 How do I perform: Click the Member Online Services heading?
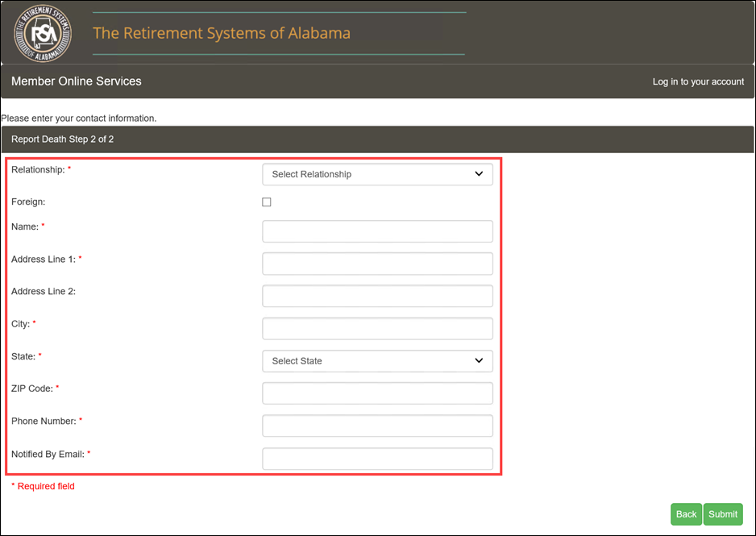tap(77, 81)
